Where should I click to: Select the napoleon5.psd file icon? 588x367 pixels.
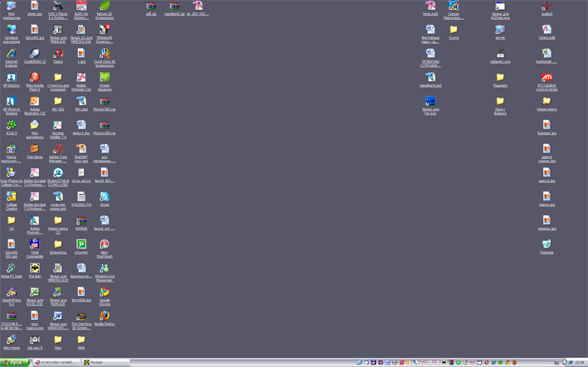click(x=430, y=78)
